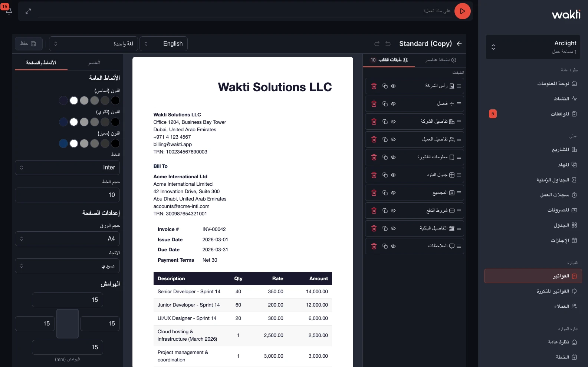Delete the شروط الدفع layer

click(374, 211)
